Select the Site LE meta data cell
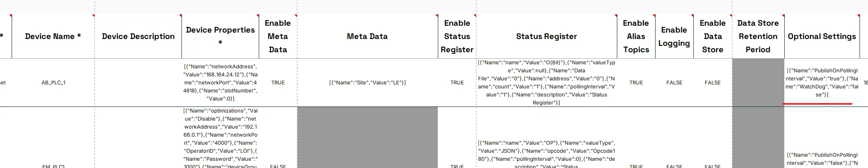The image size is (868, 168). point(367,82)
